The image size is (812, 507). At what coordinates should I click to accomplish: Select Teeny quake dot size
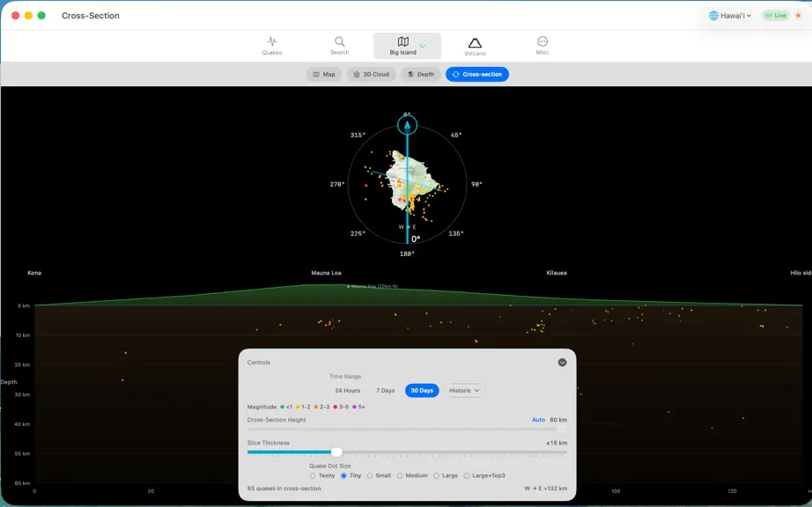click(322, 475)
